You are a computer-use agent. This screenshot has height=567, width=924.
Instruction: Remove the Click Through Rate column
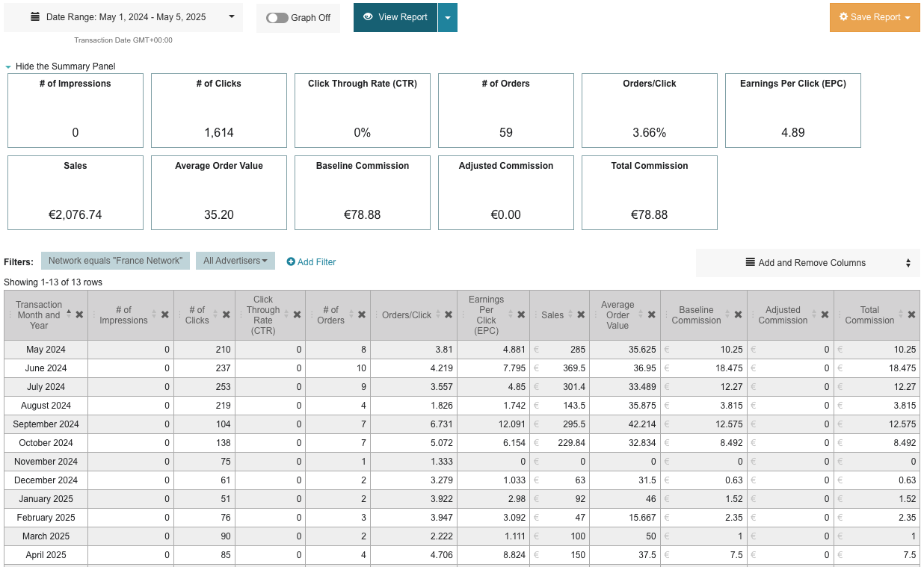[x=297, y=315]
